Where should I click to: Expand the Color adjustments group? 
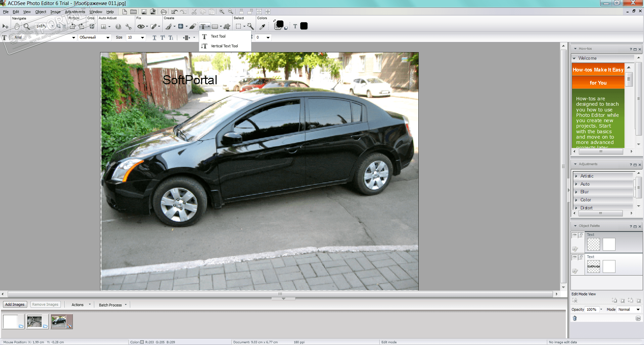click(577, 200)
